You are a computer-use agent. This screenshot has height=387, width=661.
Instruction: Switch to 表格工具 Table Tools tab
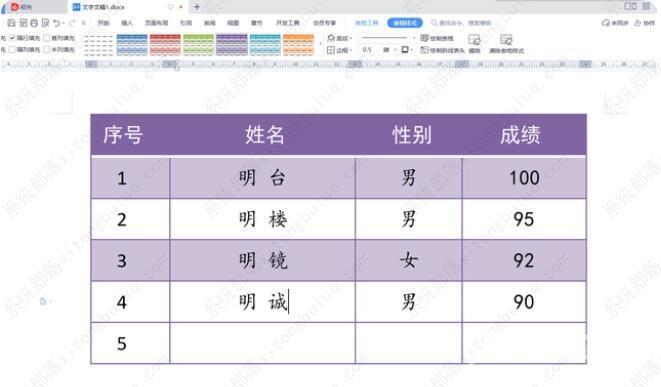point(367,23)
